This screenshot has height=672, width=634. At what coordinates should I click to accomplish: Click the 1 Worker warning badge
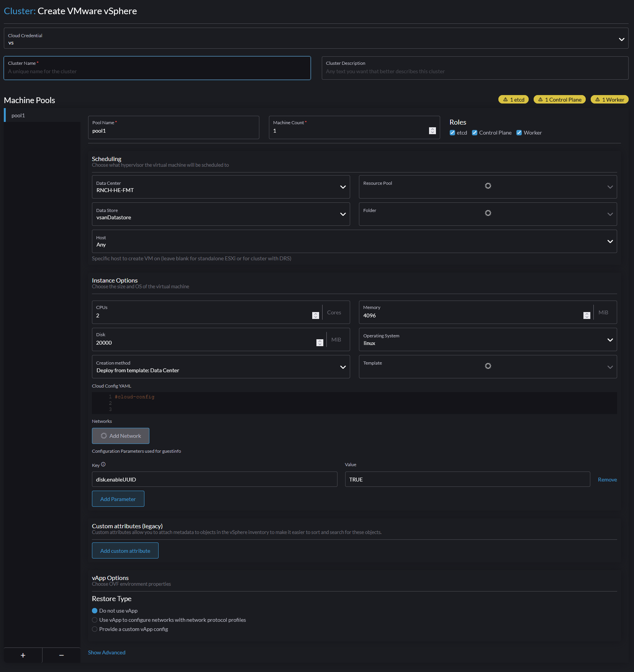click(x=609, y=99)
